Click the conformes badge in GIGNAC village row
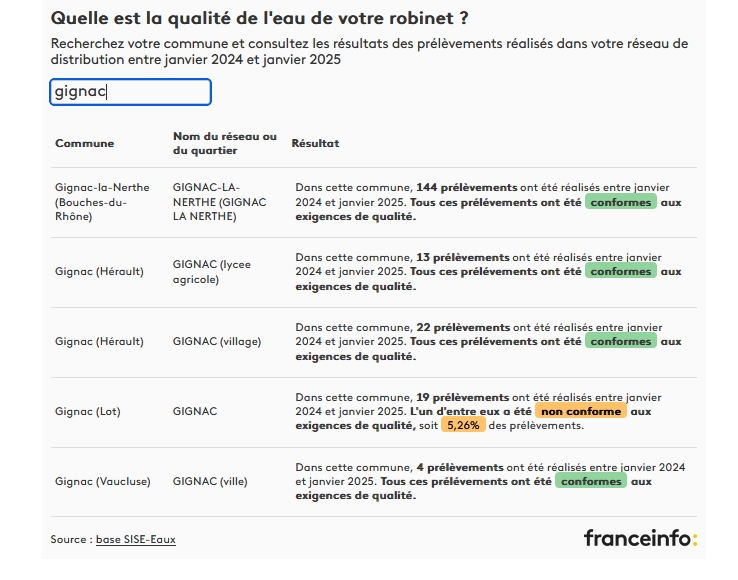This screenshot has width=738, height=580. 621,341
